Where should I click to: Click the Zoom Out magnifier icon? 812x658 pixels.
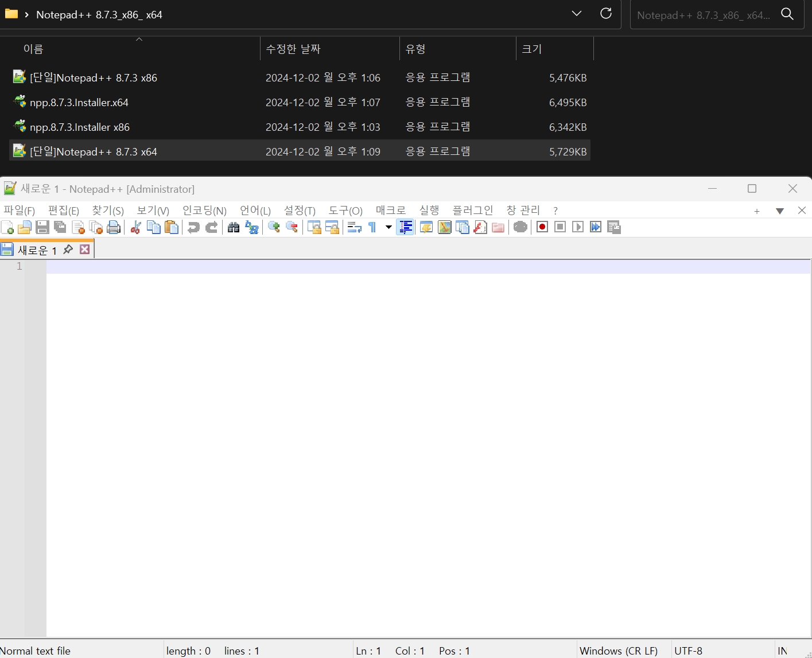[292, 227]
